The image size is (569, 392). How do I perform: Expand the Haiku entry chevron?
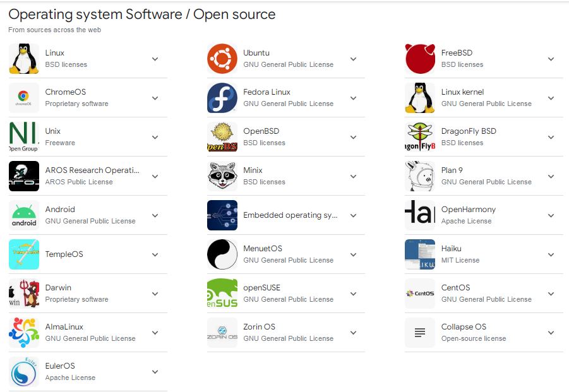click(551, 255)
